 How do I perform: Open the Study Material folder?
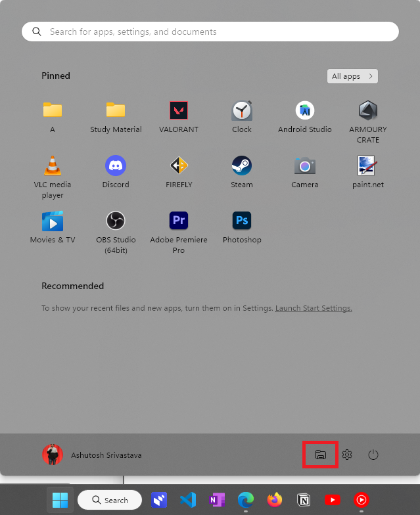[x=116, y=117]
